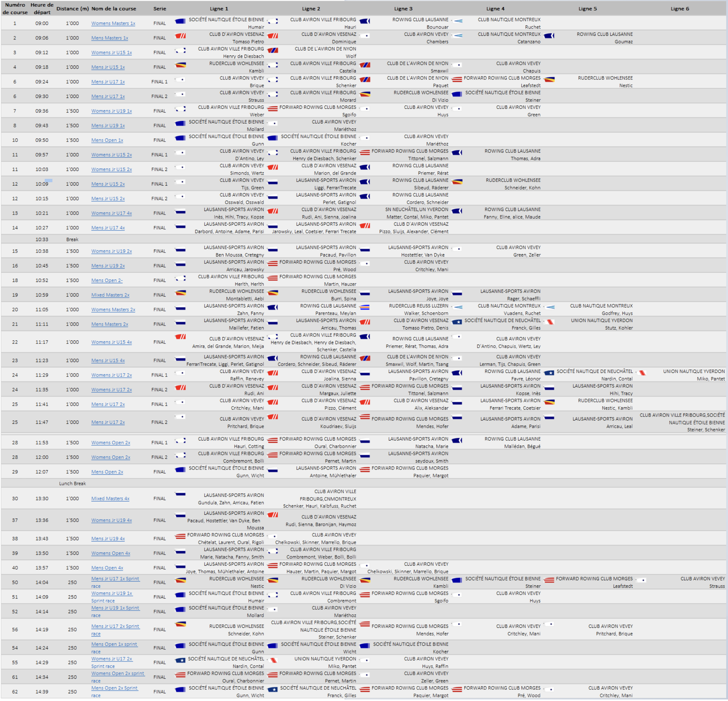Click the Montreux flag in race 1 Ligne 4

[457, 21]
